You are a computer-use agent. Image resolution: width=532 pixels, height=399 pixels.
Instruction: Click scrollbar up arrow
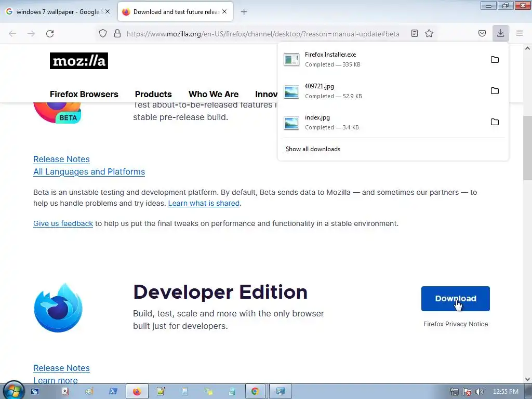[x=527, y=48]
